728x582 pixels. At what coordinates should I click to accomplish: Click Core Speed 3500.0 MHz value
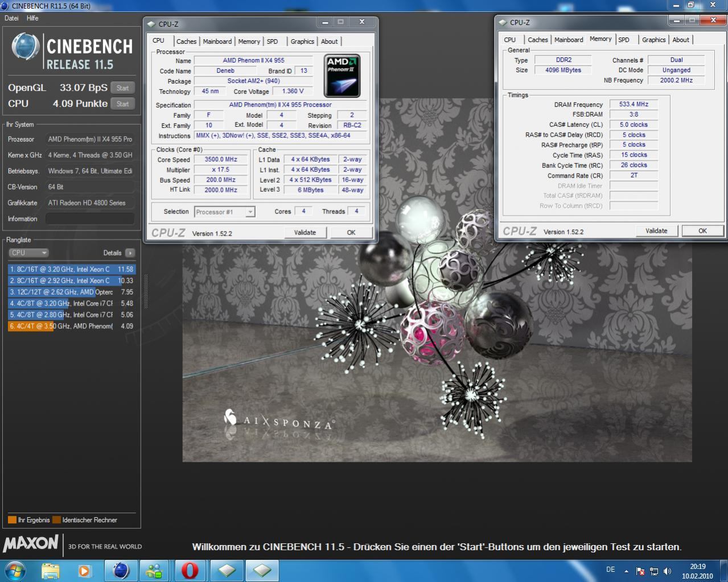click(x=221, y=160)
